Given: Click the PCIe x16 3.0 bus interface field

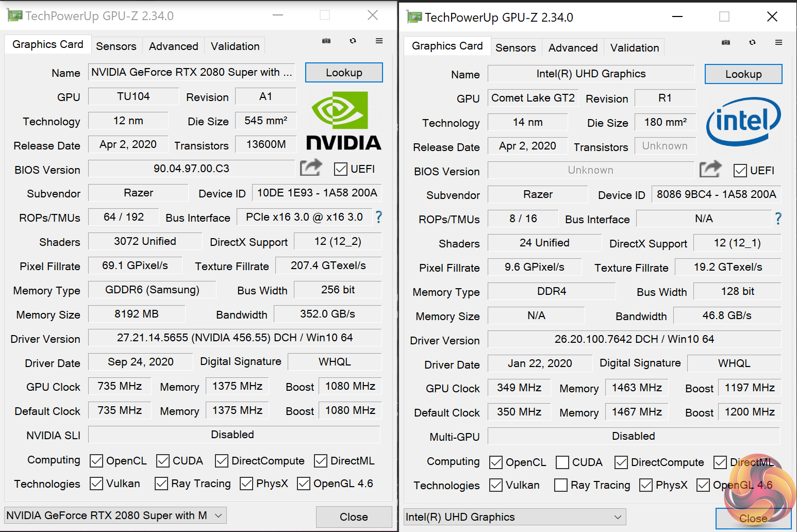Looking at the screenshot, I should (304, 217).
